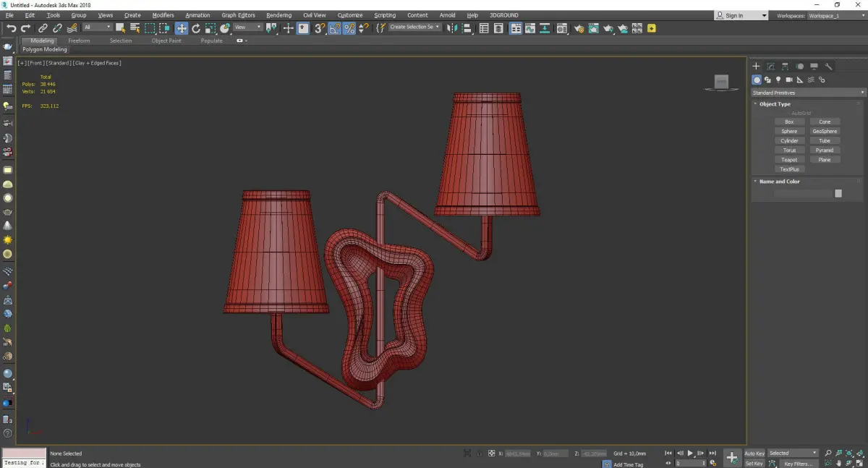The height and width of the screenshot is (468, 868).
Task: Switch to the Motion panel tab icon
Action: (x=799, y=66)
